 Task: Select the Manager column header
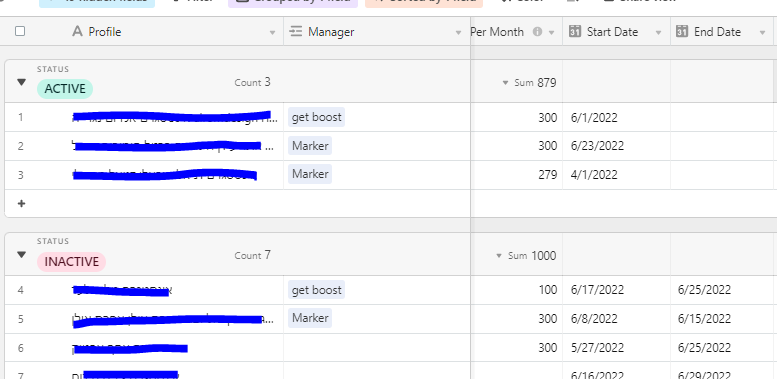point(377,31)
